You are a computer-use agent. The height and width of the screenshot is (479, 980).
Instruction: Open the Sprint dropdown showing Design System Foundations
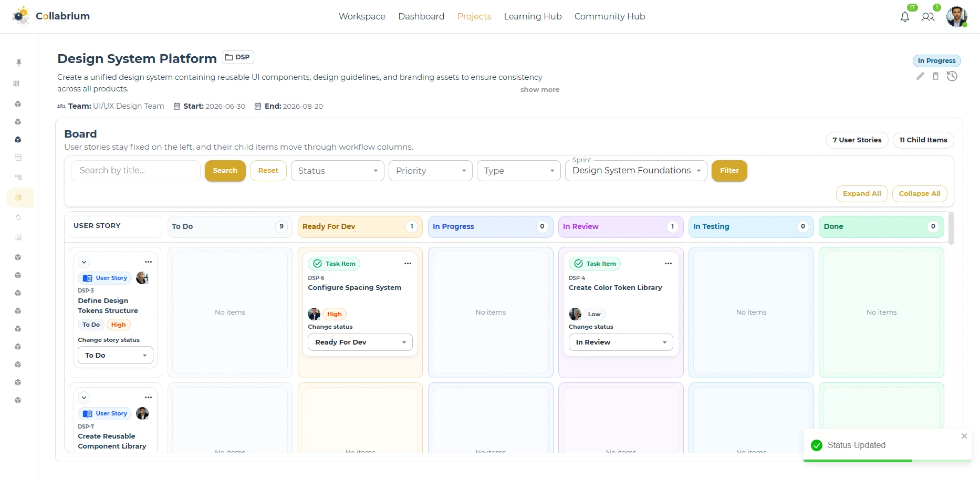point(636,171)
